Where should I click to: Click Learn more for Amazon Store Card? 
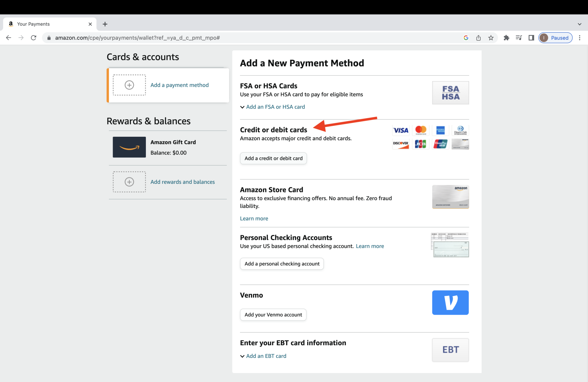click(x=254, y=218)
